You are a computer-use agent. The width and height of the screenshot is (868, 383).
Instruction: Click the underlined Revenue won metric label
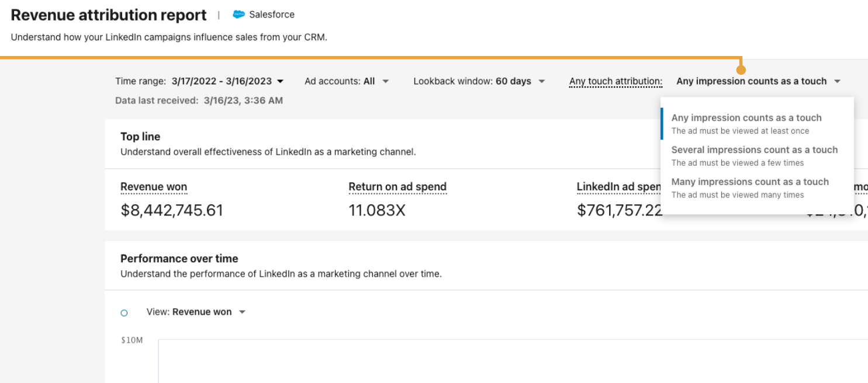point(154,186)
